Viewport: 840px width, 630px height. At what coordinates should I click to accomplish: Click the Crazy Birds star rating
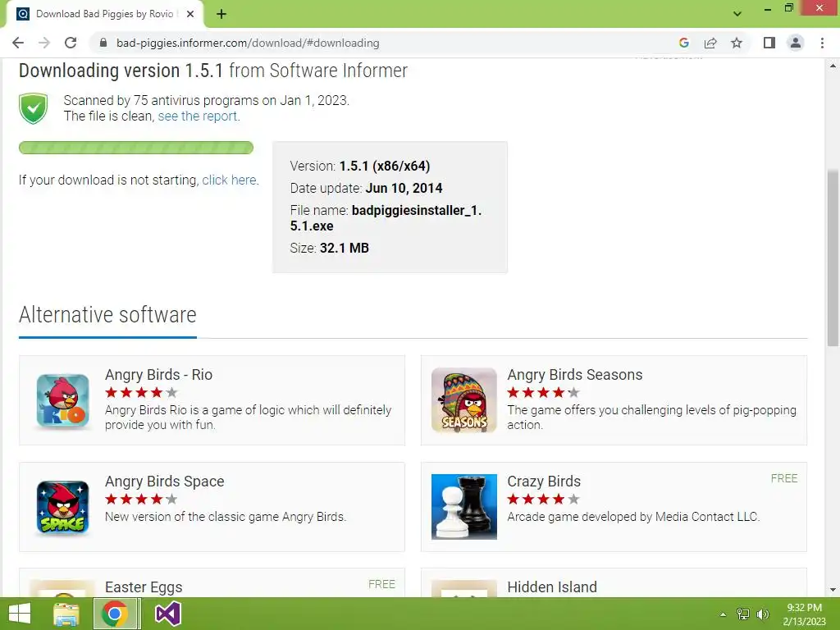(544, 500)
